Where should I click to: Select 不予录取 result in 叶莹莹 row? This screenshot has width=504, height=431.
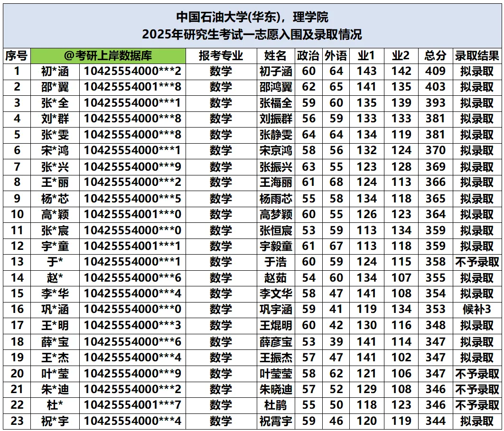(x=476, y=374)
